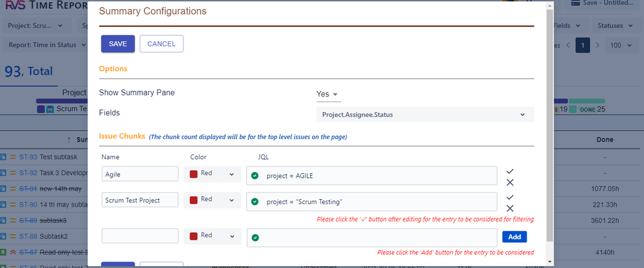Click the scrollbar up arrow of the dialog
644x268 pixels.
click(x=550, y=5)
